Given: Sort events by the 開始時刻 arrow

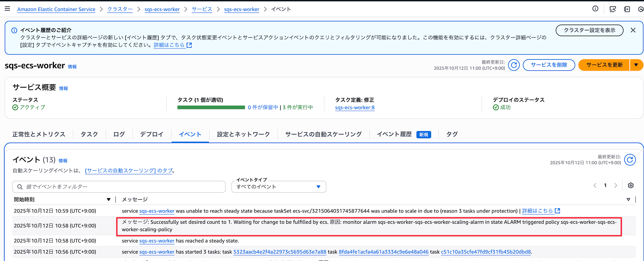Looking at the screenshot, I should (109, 200).
